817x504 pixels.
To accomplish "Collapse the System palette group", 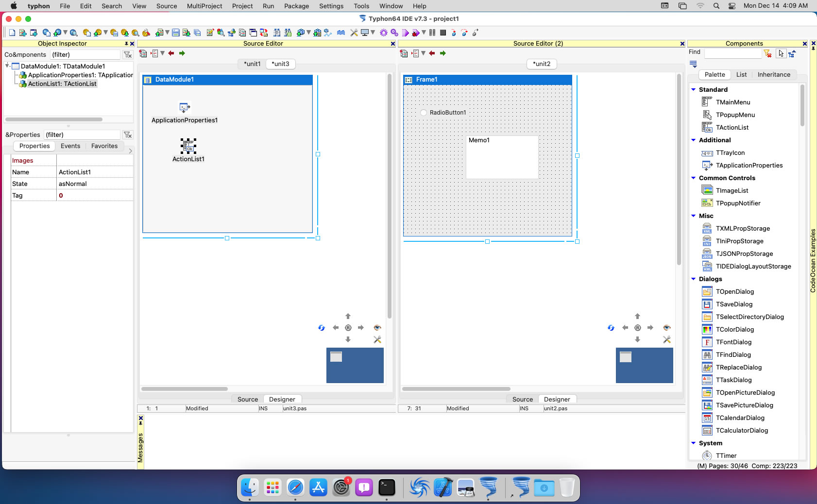I will point(694,443).
